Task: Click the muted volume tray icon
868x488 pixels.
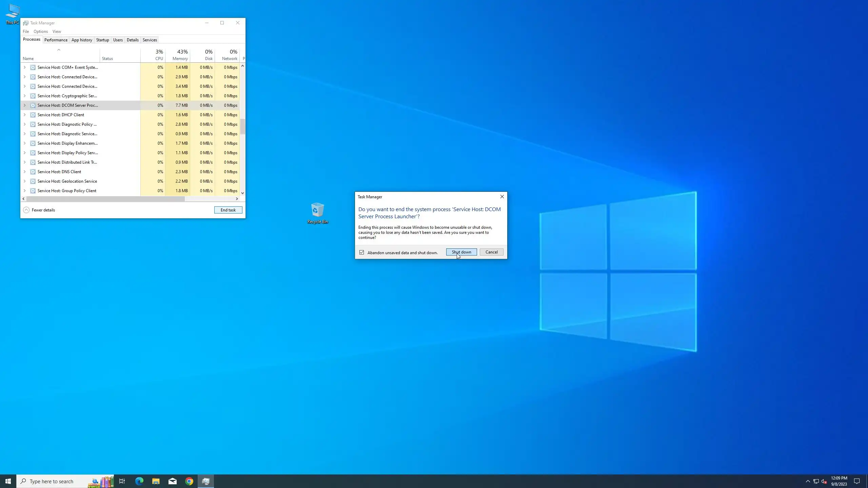Action: tap(824, 481)
